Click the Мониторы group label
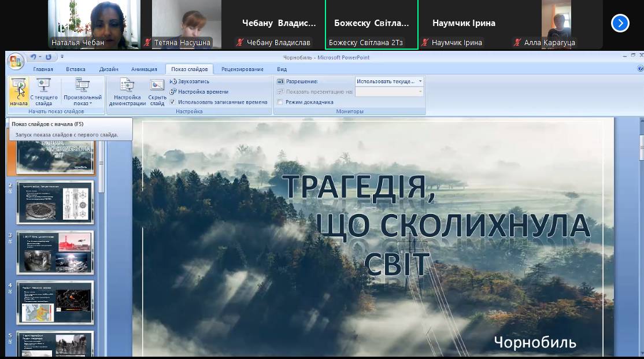This screenshot has height=359, width=644. 350,112
